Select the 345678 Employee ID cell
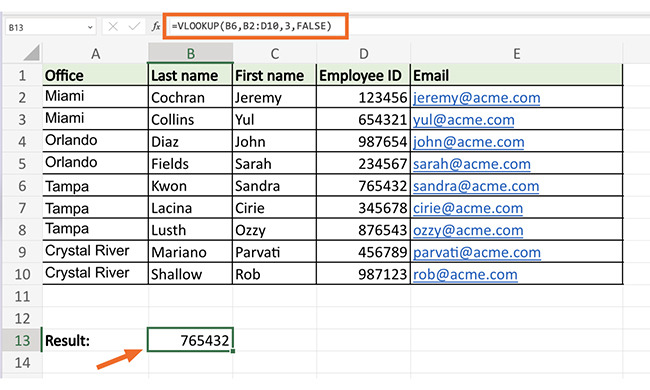The height and width of the screenshot is (390, 650). coord(364,208)
